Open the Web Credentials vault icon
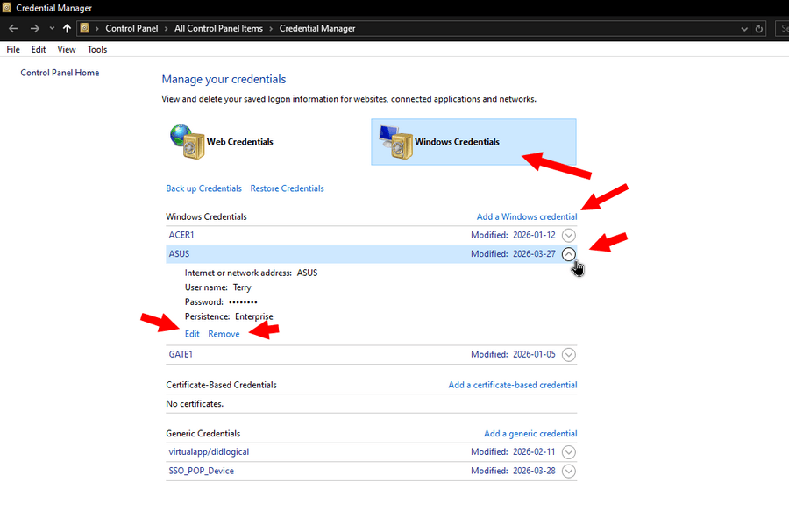Screen dimensions: 789x532 pyautogui.click(x=186, y=141)
